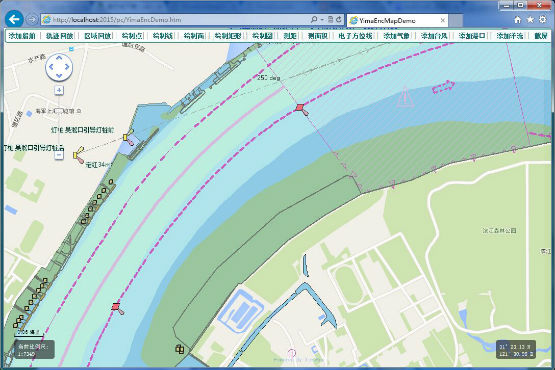
Task: Click the 测距 measure distance button
Action: (290, 36)
